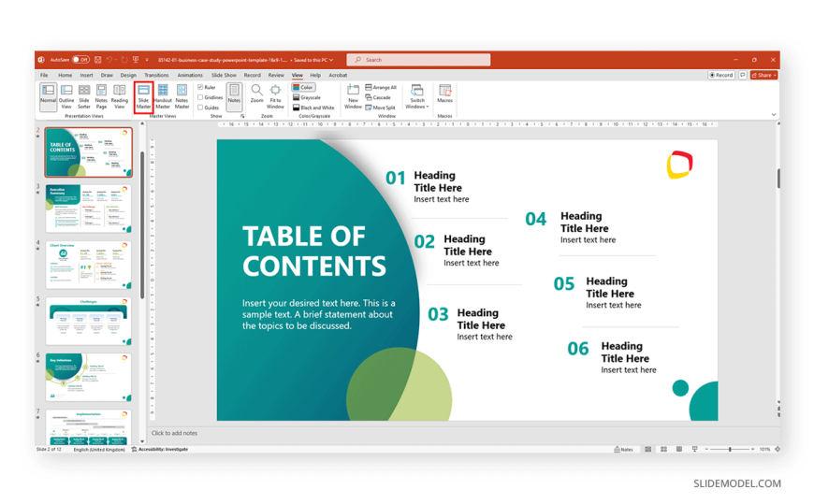The height and width of the screenshot is (504, 814).
Task: Open the File menu
Action: coord(44,75)
